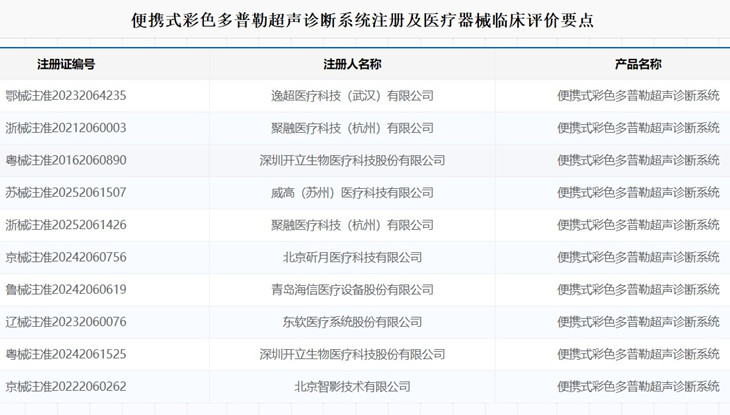
Task: Click registrant 青岛海信医疗设备股份有限公司
Action: point(352,290)
